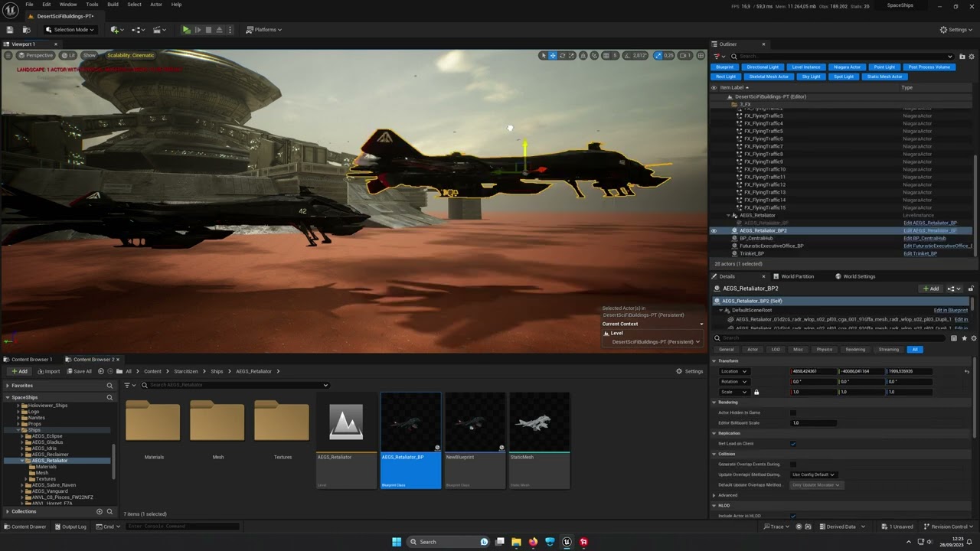The width and height of the screenshot is (980, 551).
Task: Click the Niagara Actor filter button
Action: 847,67
